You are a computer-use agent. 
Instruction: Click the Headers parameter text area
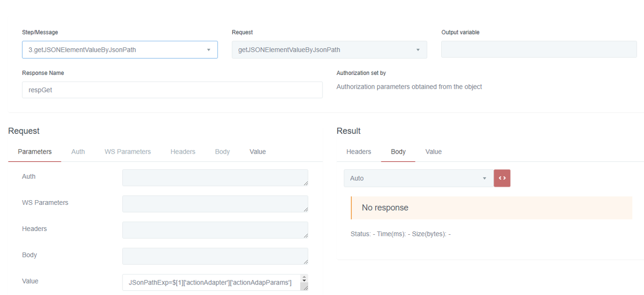click(x=215, y=230)
